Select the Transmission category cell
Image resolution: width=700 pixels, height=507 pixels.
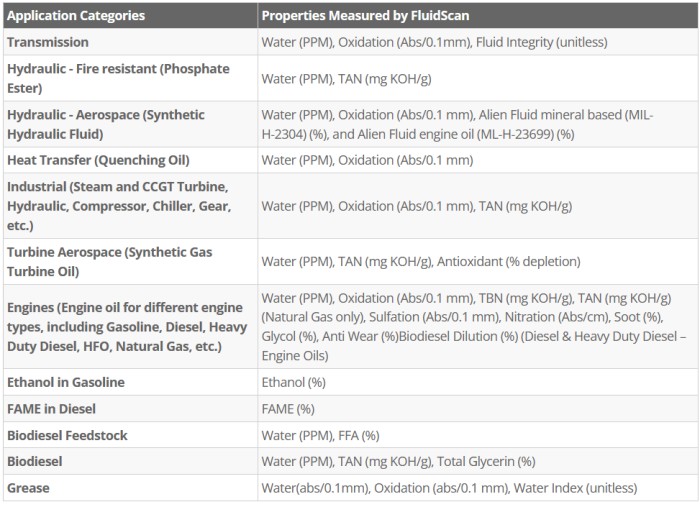point(48,42)
